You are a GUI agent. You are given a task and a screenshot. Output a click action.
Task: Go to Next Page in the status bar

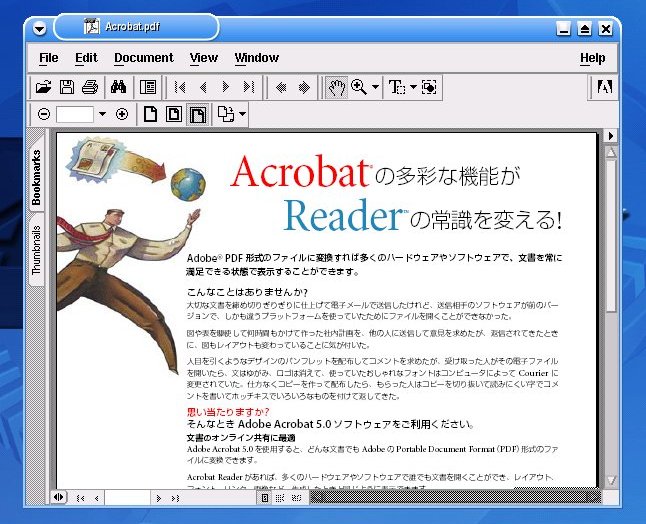159,498
